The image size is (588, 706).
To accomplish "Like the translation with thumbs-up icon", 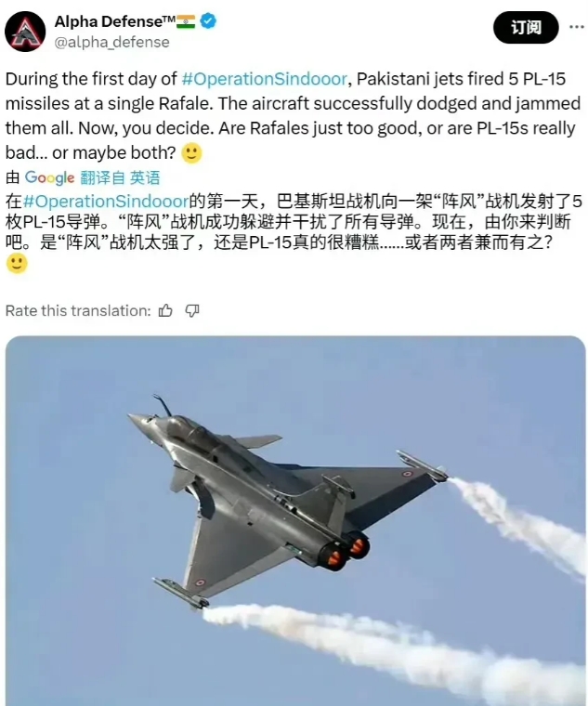I will pos(165,310).
